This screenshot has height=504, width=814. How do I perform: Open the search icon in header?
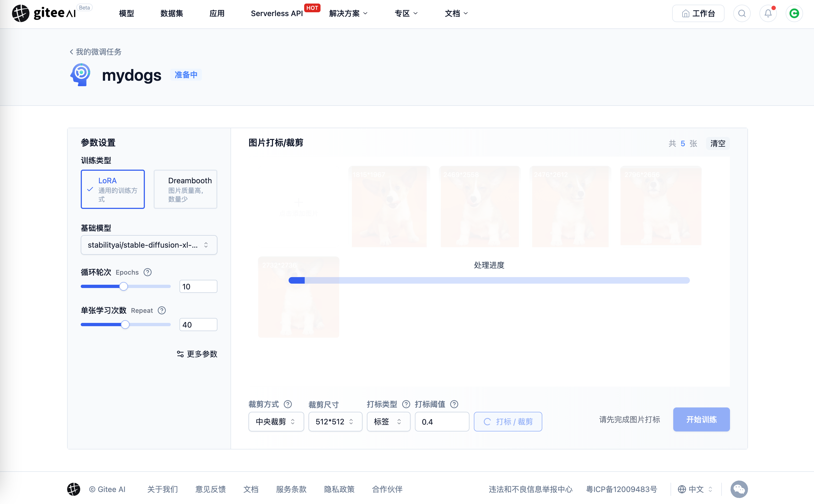click(x=742, y=13)
